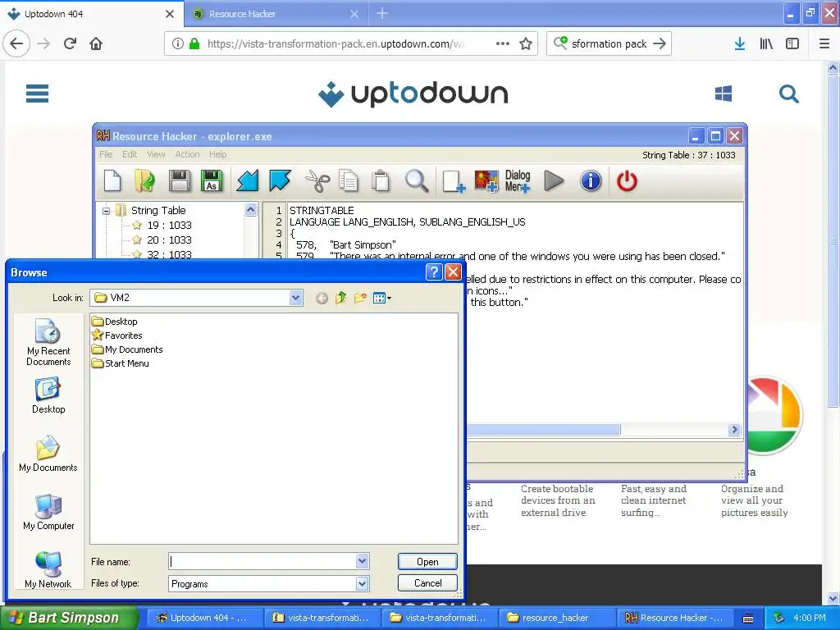This screenshot has height=630, width=840.
Task: Go back in Browse dialog toolbar
Action: pyautogui.click(x=322, y=298)
